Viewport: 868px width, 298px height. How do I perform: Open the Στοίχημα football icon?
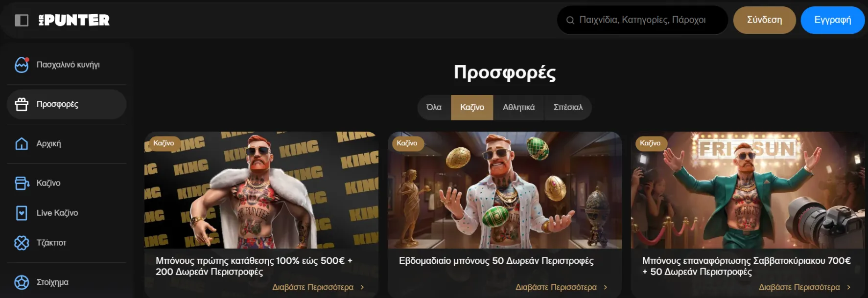pyautogui.click(x=22, y=282)
